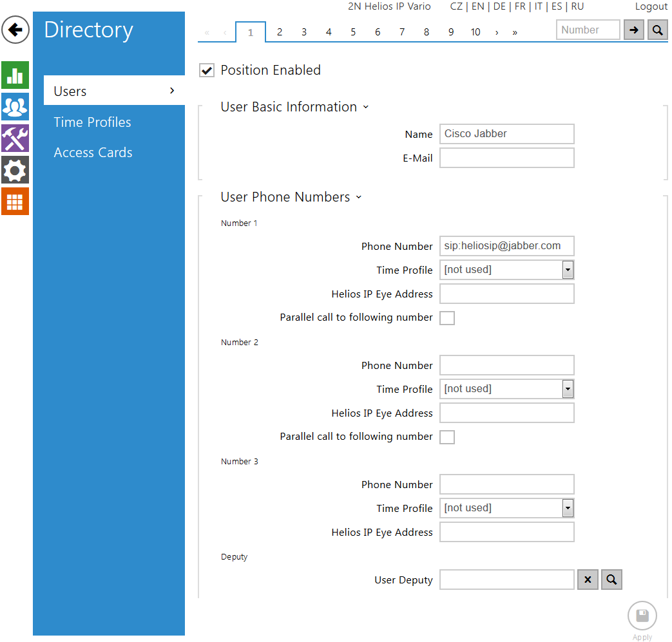Open the orange grid menu icon

[15, 202]
